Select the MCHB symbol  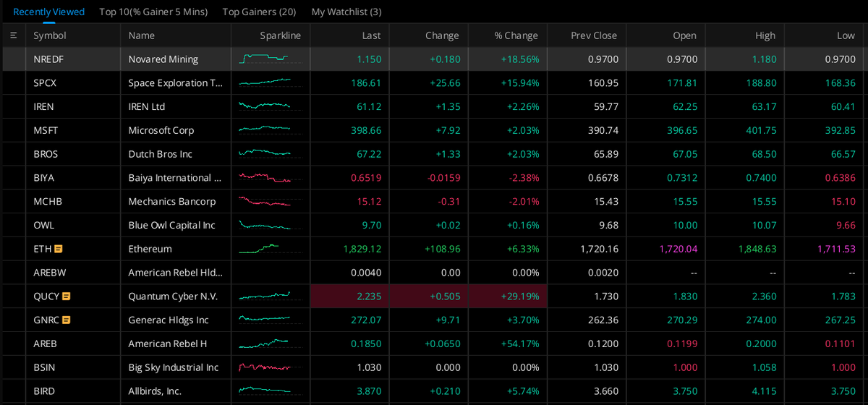[48, 201]
